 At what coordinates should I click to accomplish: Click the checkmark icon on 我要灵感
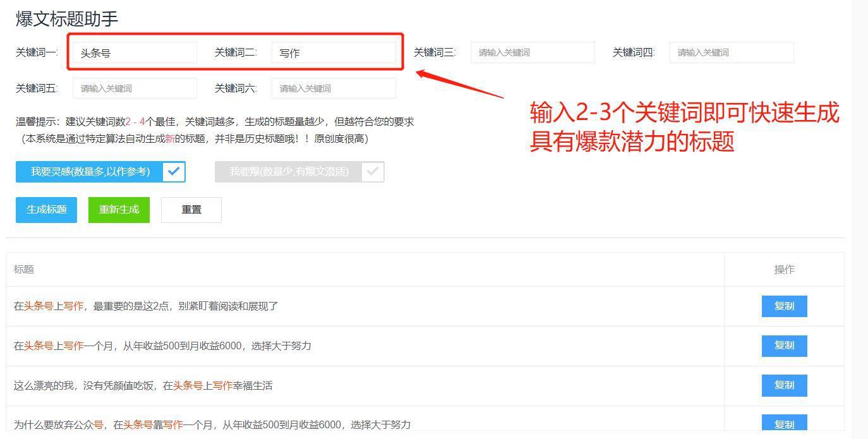tap(174, 172)
